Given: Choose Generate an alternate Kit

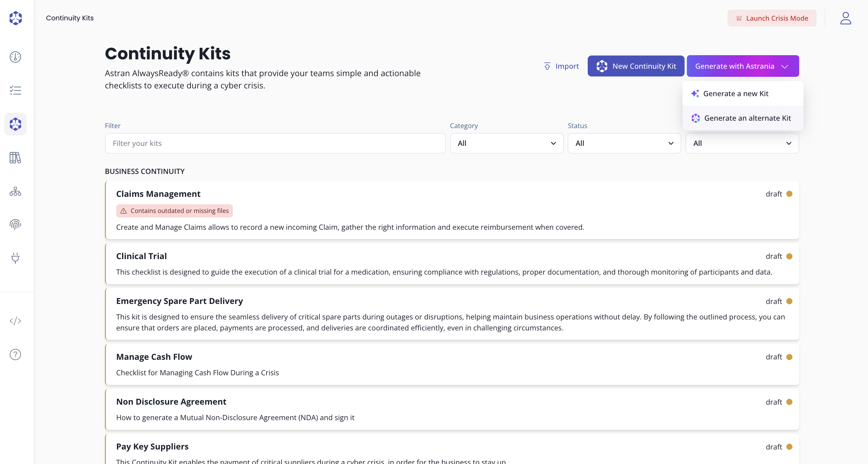Looking at the screenshot, I should [747, 118].
